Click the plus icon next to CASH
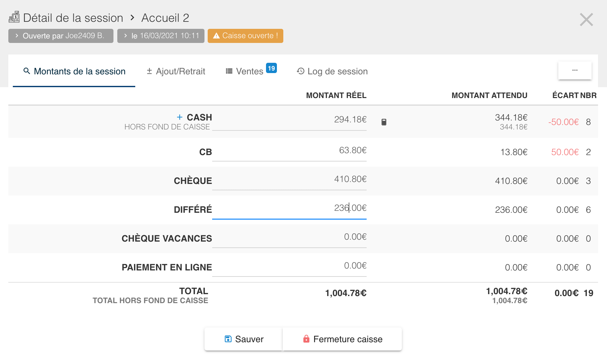Viewport: 607px width, 364px height. point(180,117)
